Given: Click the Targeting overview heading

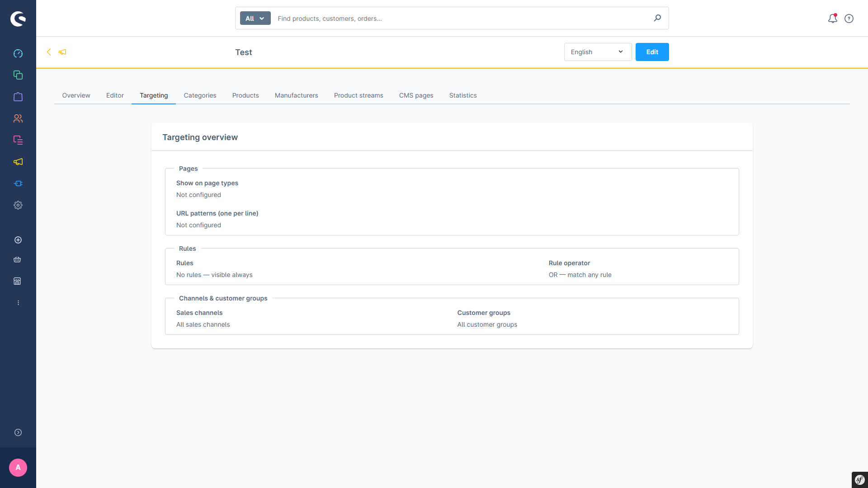Looking at the screenshot, I should (200, 137).
